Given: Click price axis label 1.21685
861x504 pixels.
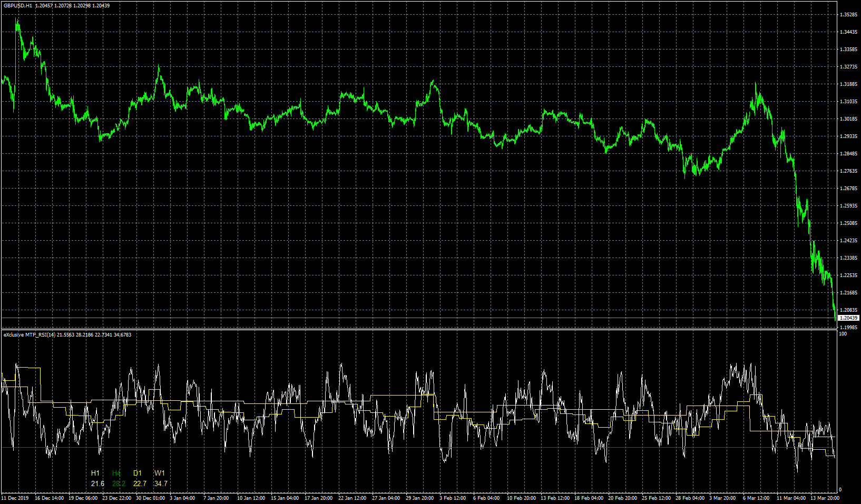Looking at the screenshot, I should 847,293.
